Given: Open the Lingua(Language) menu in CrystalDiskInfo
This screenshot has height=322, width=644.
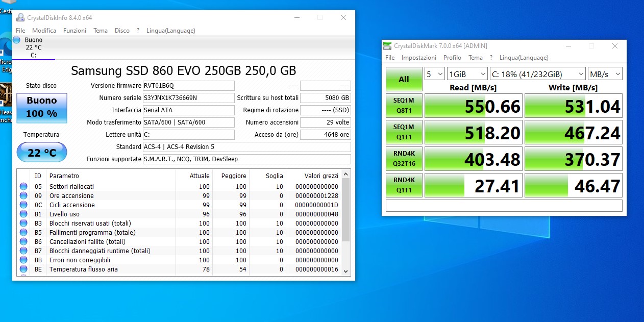Looking at the screenshot, I should (170, 31).
